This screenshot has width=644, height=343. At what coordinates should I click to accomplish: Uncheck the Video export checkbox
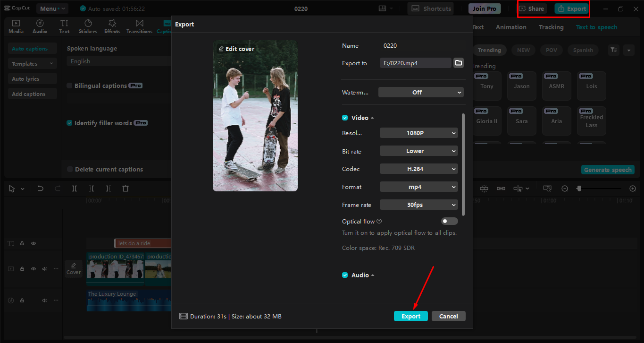[x=345, y=118]
